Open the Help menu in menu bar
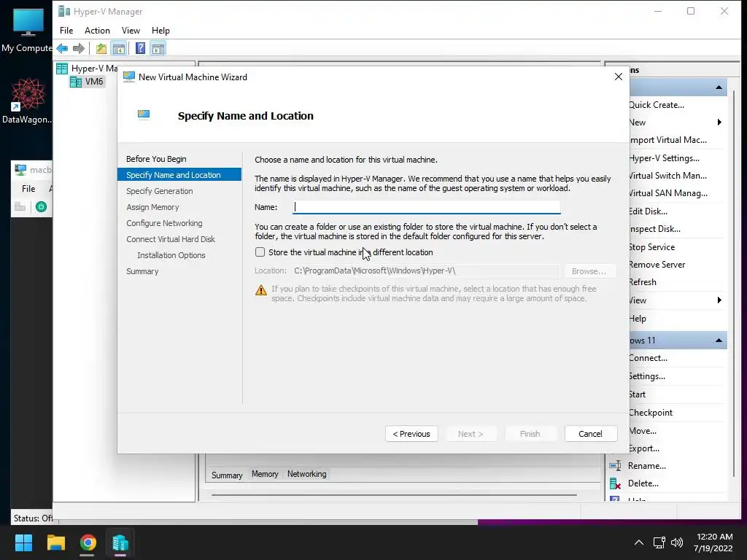747x560 pixels. (x=160, y=31)
